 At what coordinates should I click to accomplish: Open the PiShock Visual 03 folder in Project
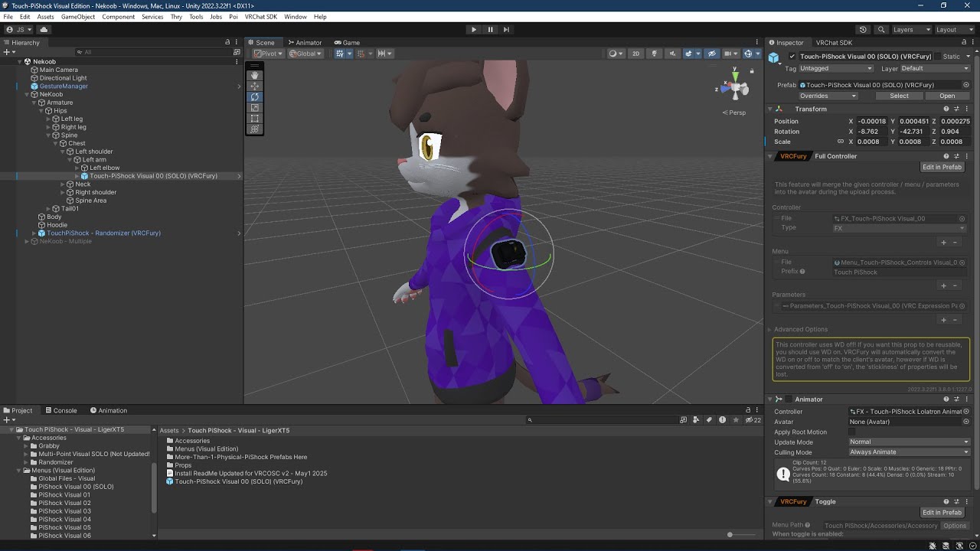pos(64,511)
